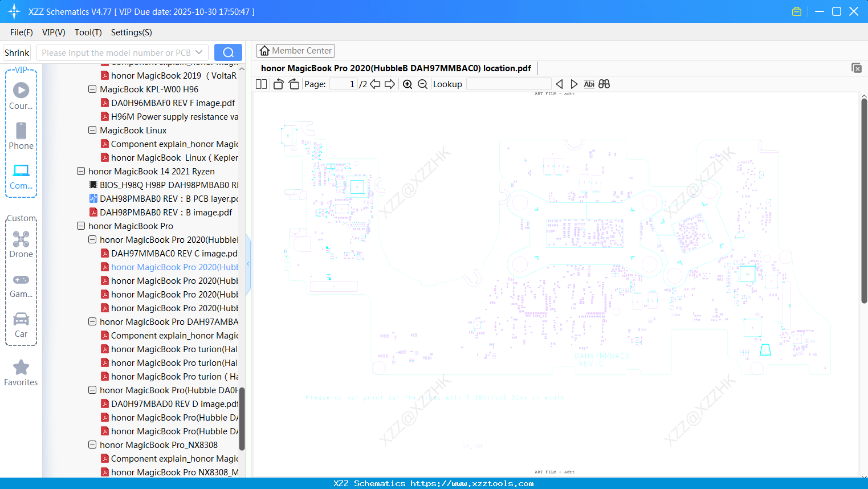Viewport: 868px width, 489px height.
Task: Collapse honor MagicBook Pro(Hubble DA0H folder
Action: point(92,390)
